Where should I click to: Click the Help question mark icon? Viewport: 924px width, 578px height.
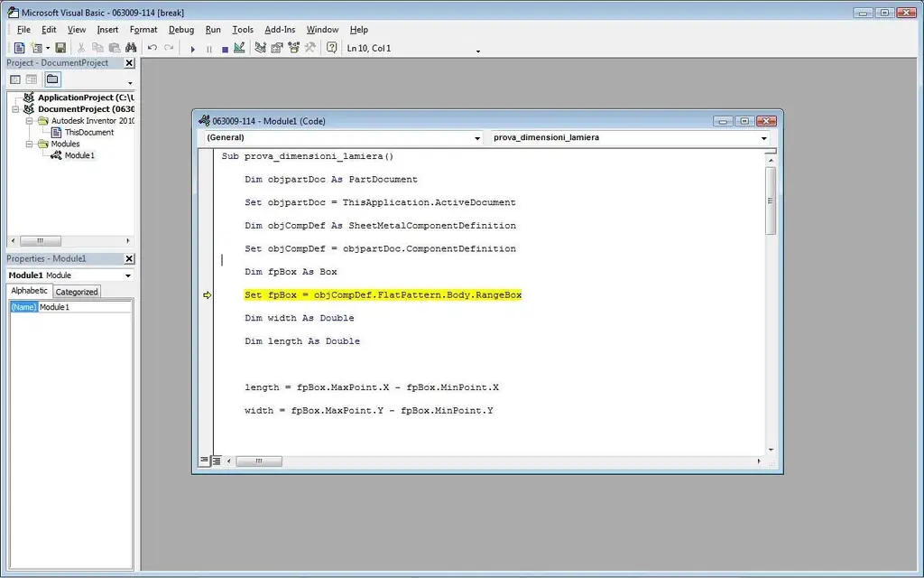point(331,48)
